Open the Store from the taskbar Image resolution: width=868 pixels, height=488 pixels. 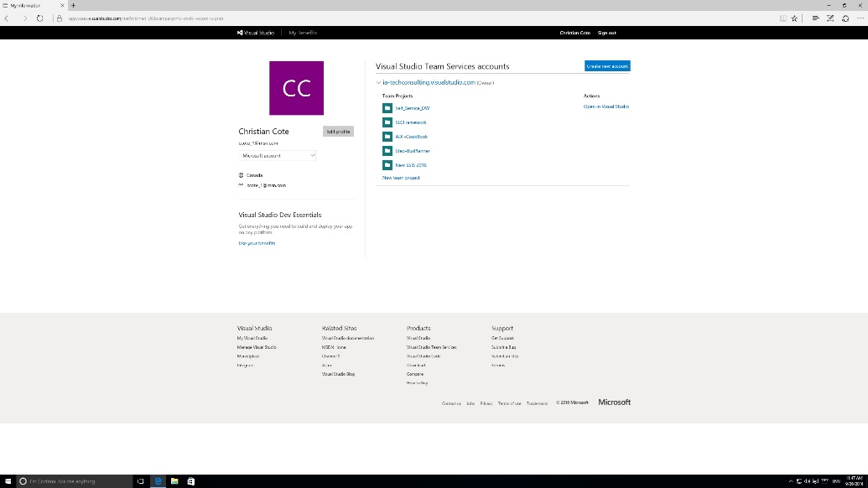pos(191,481)
